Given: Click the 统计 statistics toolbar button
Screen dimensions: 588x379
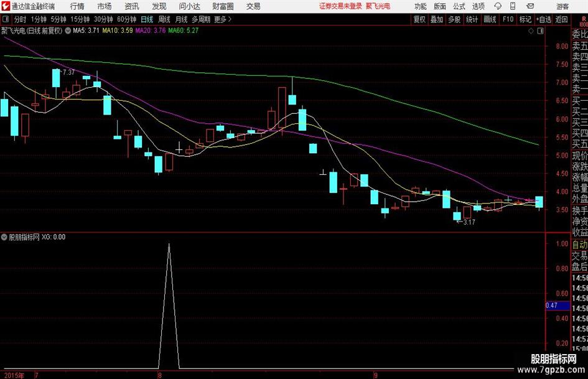Looking at the screenshot, I should point(472,19).
